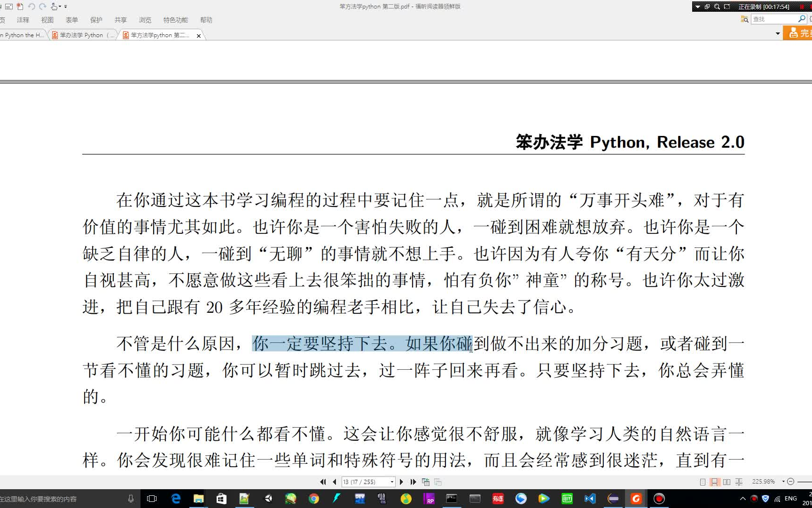Open Eclipse from the taskbar
This screenshot has width=812, height=508.
[613, 499]
